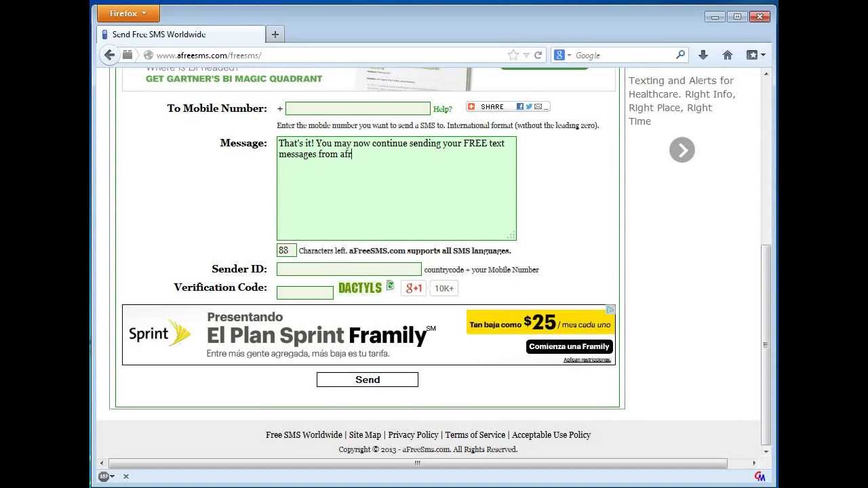The width and height of the screenshot is (868, 488).
Task: Open the Privacy Policy link
Action: tap(413, 435)
